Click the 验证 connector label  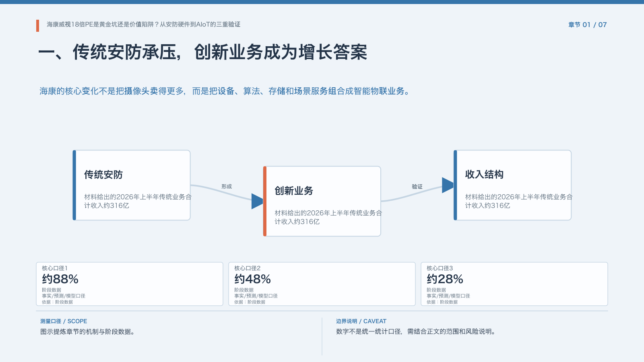coord(417,187)
